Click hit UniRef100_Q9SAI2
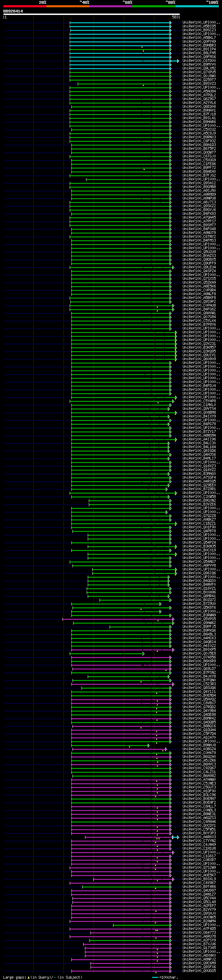The height and width of the screenshot is (980, 222). pyautogui.click(x=199, y=183)
